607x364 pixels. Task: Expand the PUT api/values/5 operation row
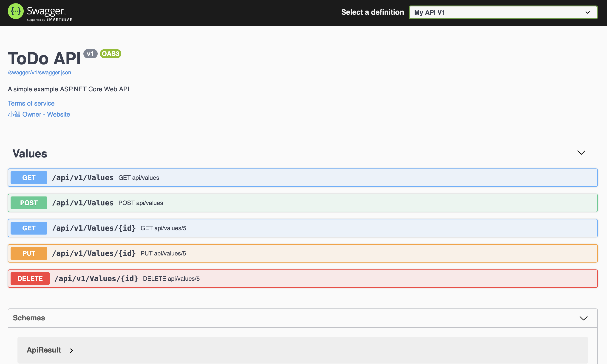click(344, 254)
